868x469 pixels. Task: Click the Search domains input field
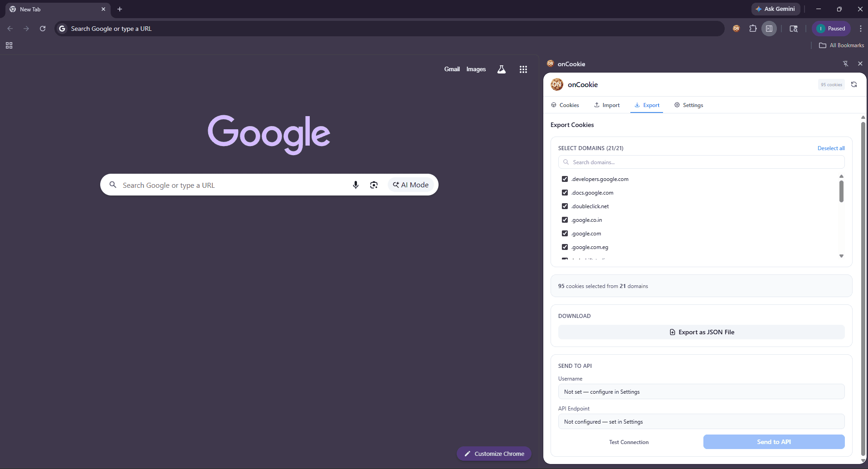[701, 162]
